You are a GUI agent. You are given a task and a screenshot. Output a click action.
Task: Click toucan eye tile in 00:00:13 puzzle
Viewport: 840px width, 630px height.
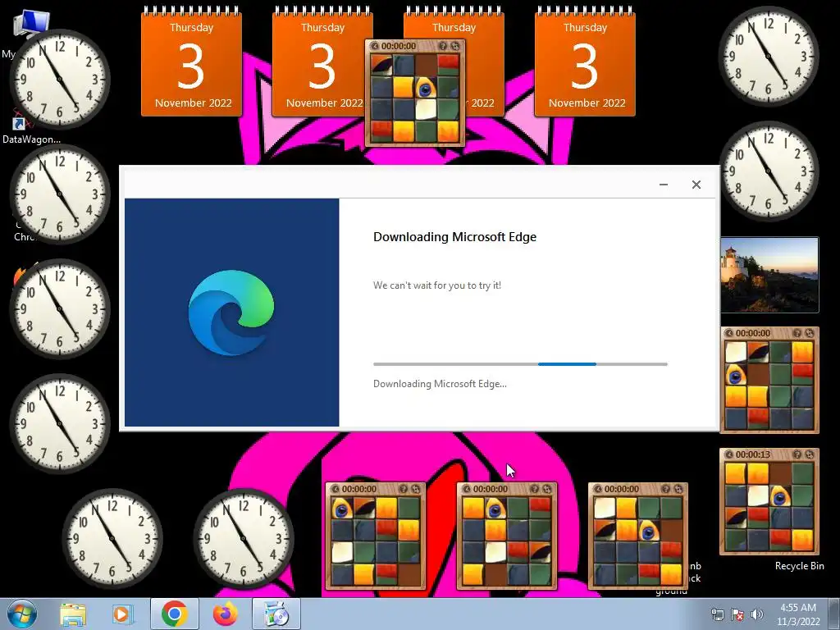[781, 496]
